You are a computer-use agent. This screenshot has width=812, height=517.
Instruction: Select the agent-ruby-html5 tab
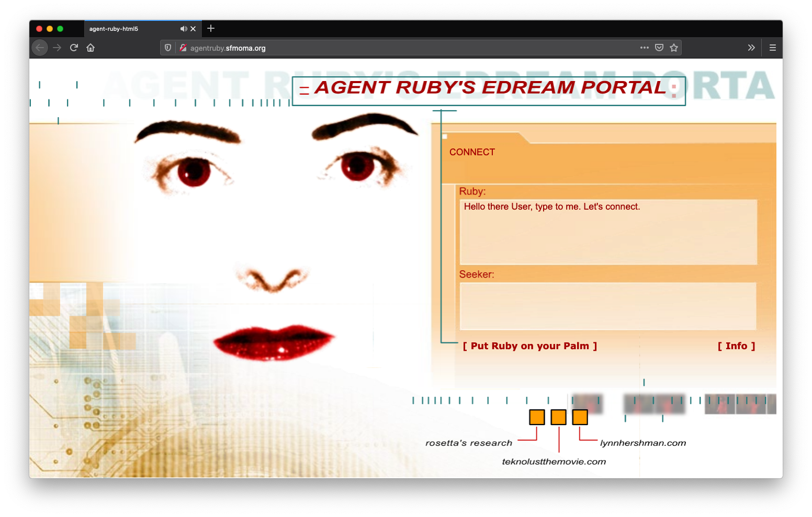pos(142,29)
